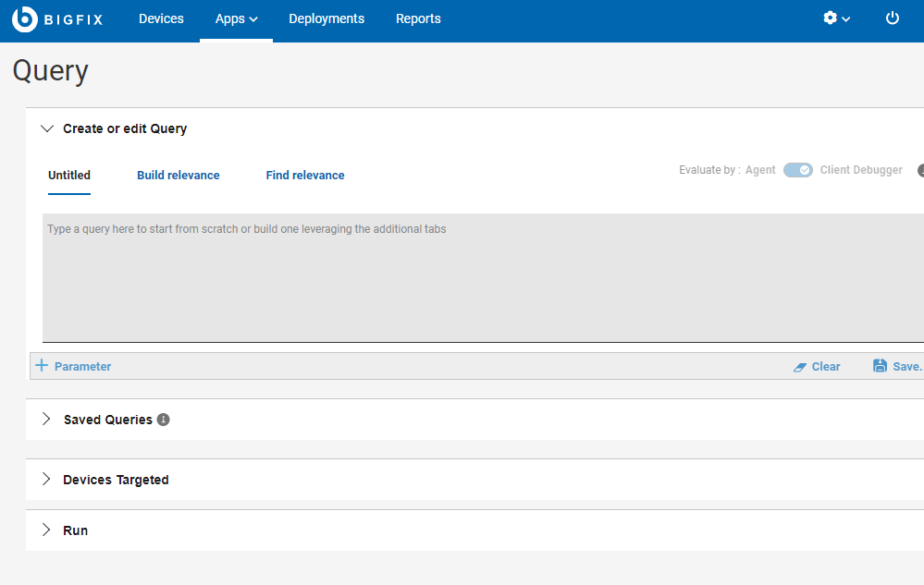The height and width of the screenshot is (585, 924).
Task: Click the BigFix logo icon
Action: tap(24, 18)
